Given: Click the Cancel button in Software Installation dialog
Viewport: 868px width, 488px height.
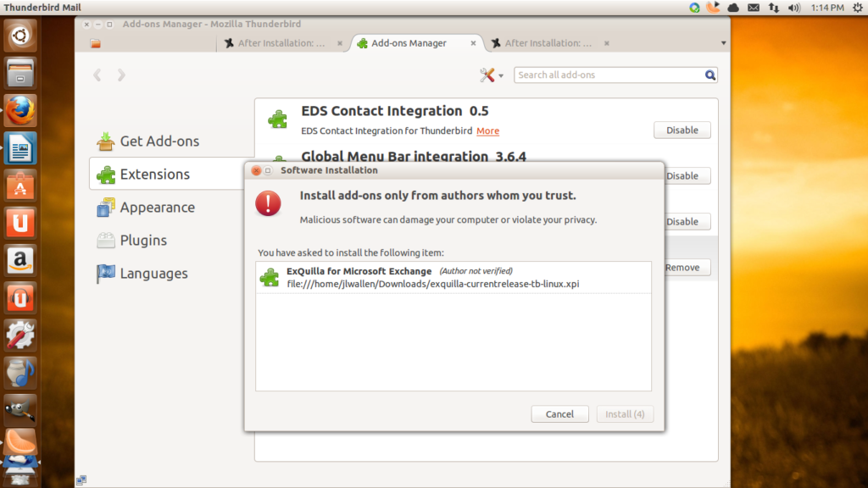Looking at the screenshot, I should [x=559, y=414].
